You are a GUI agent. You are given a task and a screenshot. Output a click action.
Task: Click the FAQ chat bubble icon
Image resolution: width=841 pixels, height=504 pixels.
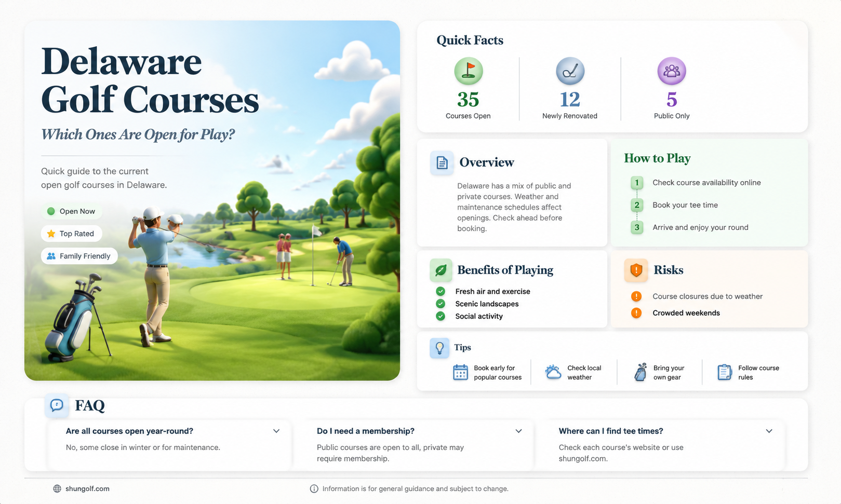57,405
